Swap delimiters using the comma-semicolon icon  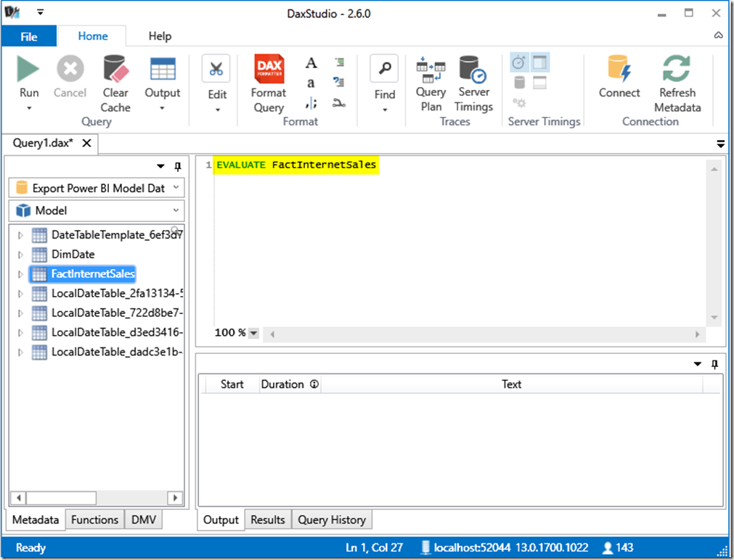(311, 102)
